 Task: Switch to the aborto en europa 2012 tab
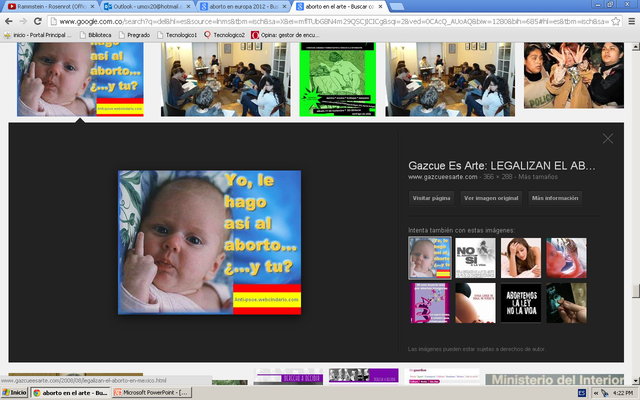tap(244, 7)
